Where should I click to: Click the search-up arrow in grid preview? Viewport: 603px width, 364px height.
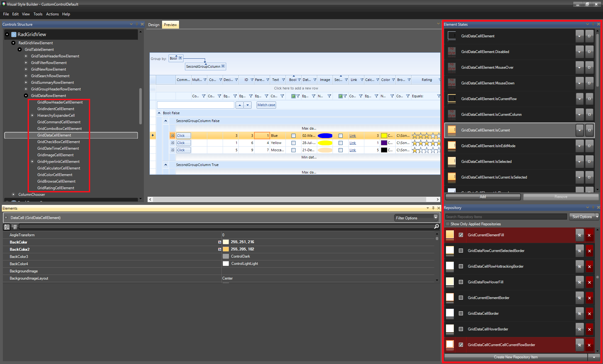[x=240, y=105]
